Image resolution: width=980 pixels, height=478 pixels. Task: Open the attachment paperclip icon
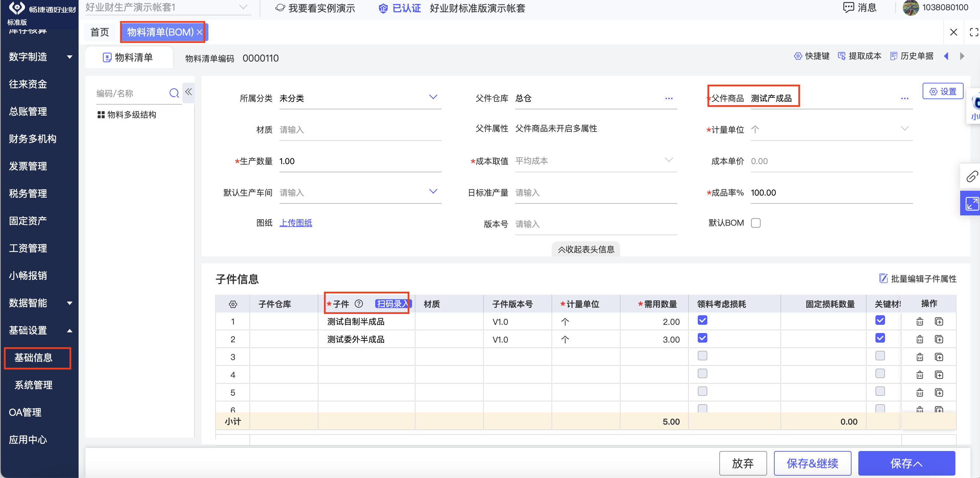click(972, 176)
